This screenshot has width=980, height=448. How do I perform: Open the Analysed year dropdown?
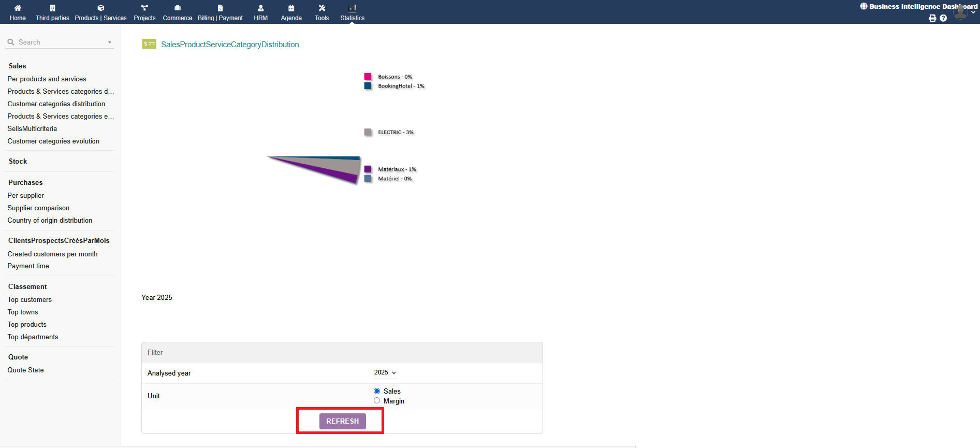click(x=385, y=372)
